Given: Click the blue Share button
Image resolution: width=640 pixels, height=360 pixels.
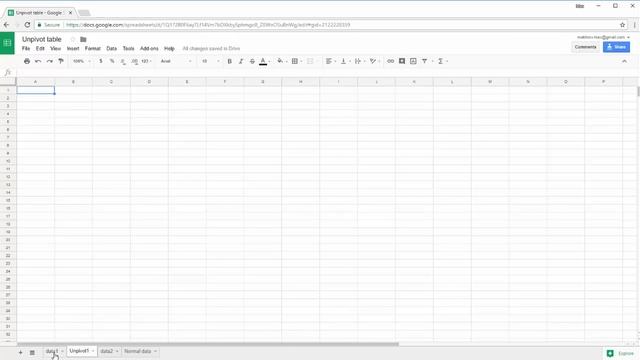Looking at the screenshot, I should click(616, 47).
